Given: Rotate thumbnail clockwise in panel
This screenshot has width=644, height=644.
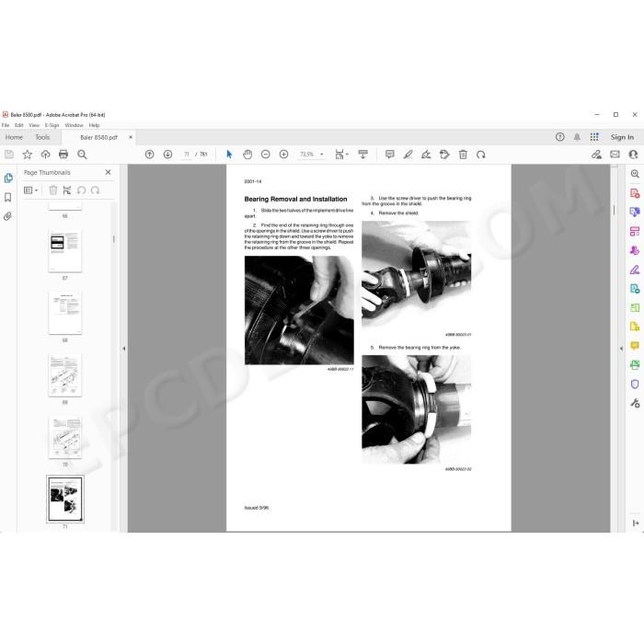Looking at the screenshot, I should 96,190.
